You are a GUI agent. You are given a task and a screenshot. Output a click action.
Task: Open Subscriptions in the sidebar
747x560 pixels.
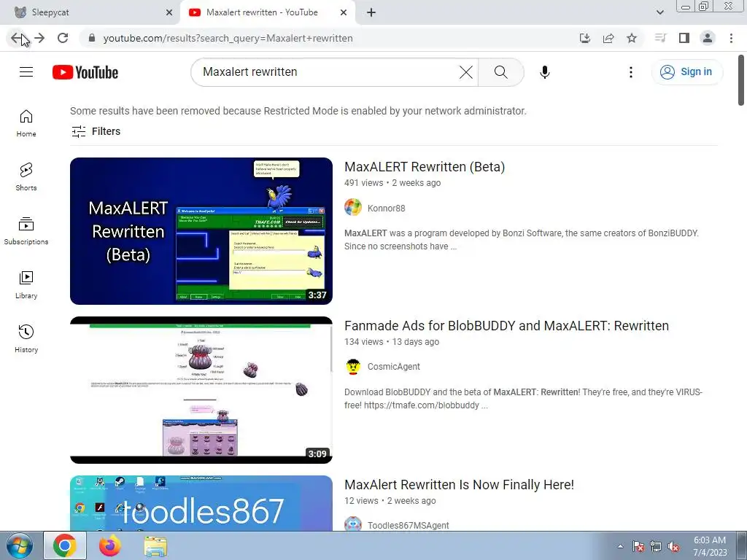click(x=26, y=231)
